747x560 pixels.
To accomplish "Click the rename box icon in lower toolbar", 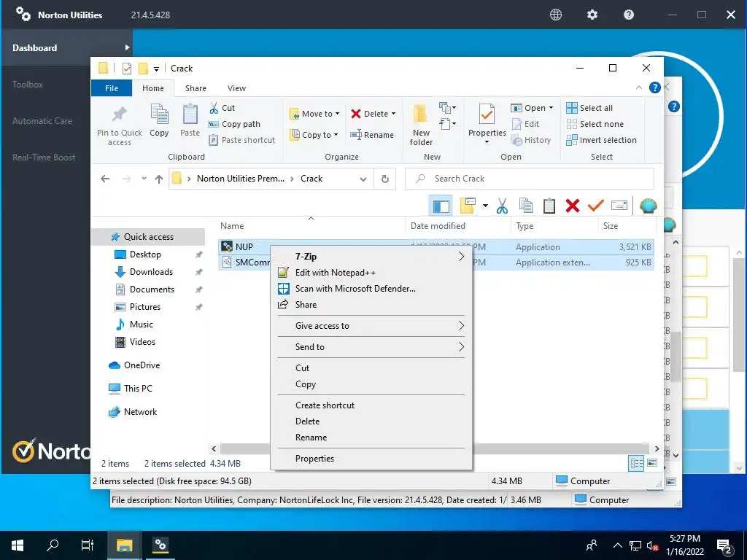I will coord(619,206).
